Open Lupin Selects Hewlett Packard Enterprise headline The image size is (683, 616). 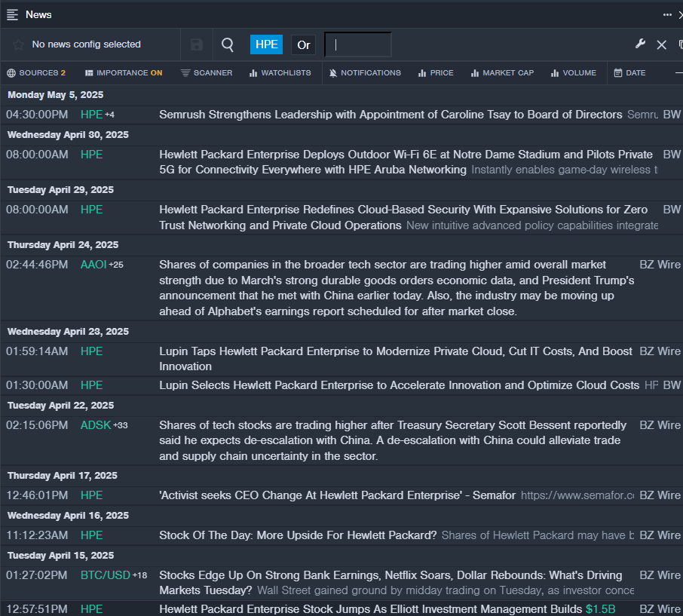click(399, 385)
